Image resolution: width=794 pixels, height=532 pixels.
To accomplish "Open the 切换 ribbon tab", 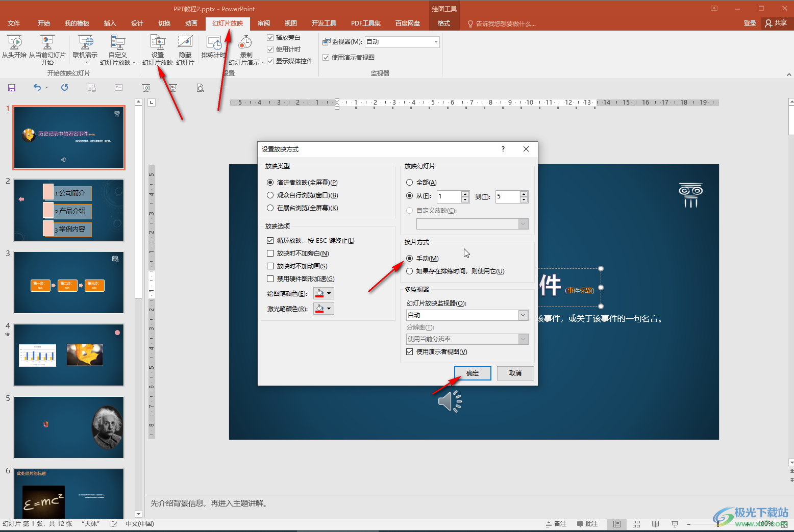I will tap(164, 23).
